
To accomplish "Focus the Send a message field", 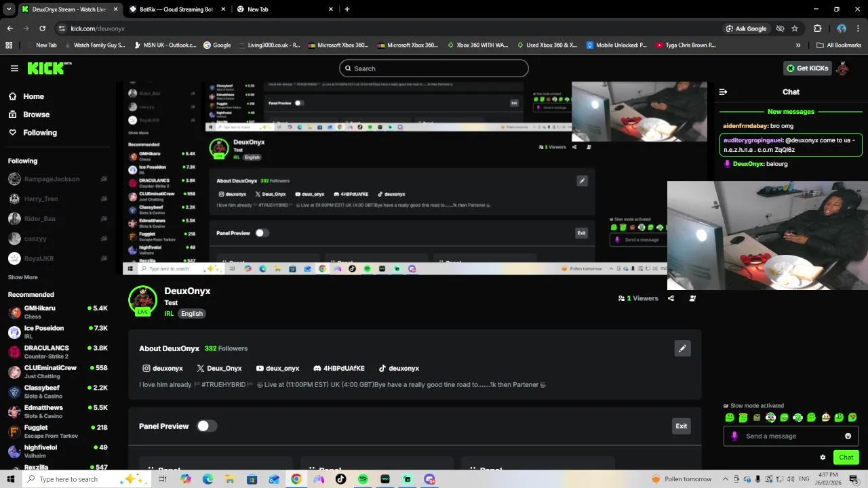I will (791, 436).
